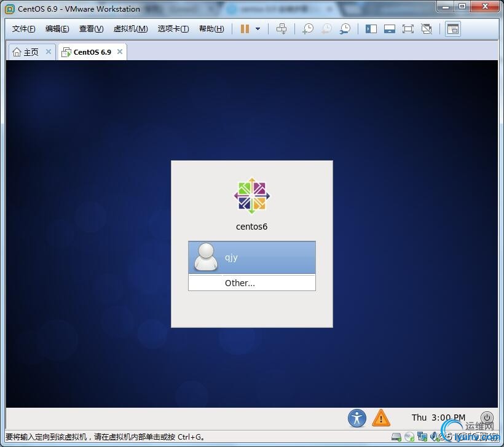Viewport: 504px width, 447px height.
Task: Enter full screen mode
Action: point(408,29)
